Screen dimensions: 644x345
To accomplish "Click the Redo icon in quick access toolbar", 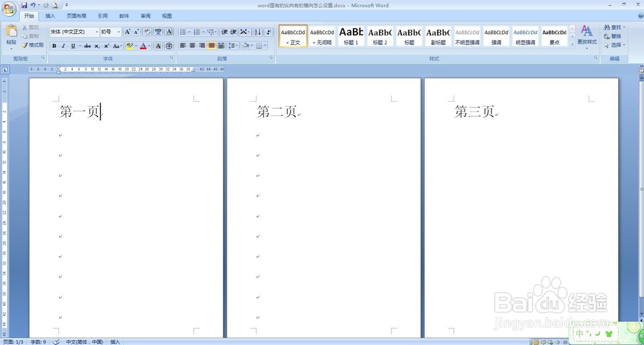I will coord(46,5).
